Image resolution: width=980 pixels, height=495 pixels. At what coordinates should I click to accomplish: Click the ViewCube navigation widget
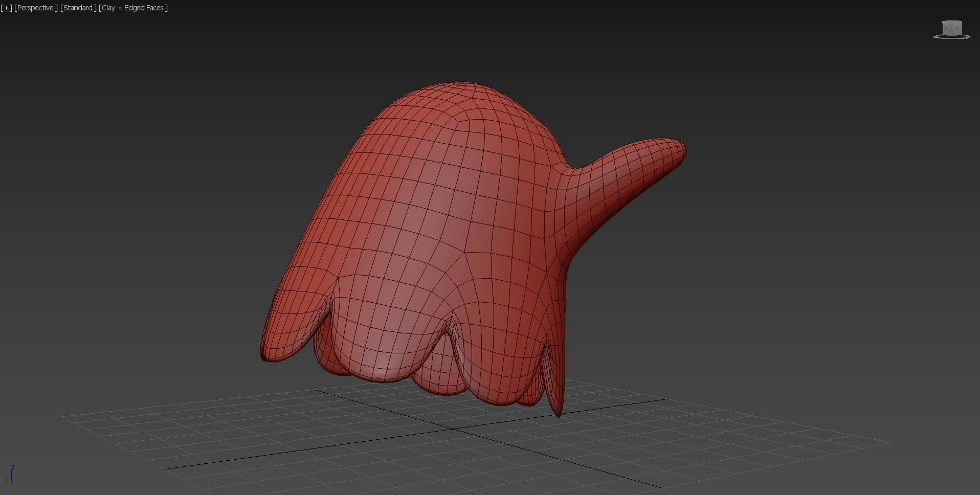(x=952, y=30)
